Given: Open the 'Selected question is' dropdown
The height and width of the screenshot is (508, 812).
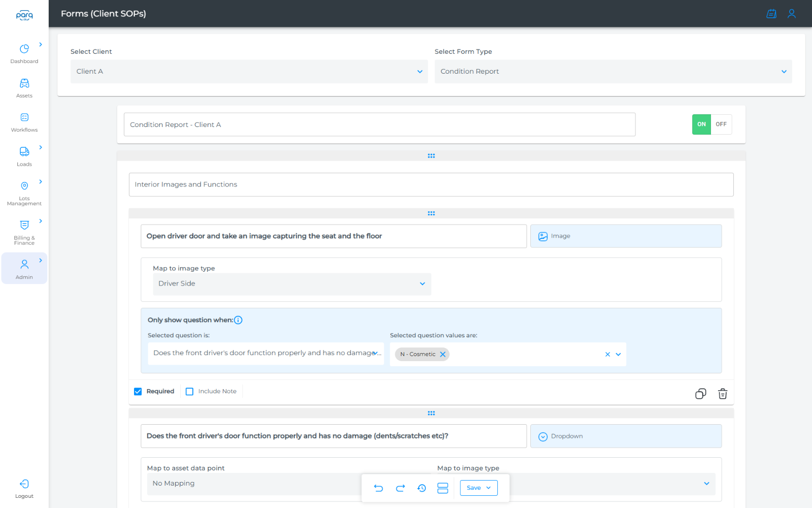Looking at the screenshot, I should click(266, 354).
